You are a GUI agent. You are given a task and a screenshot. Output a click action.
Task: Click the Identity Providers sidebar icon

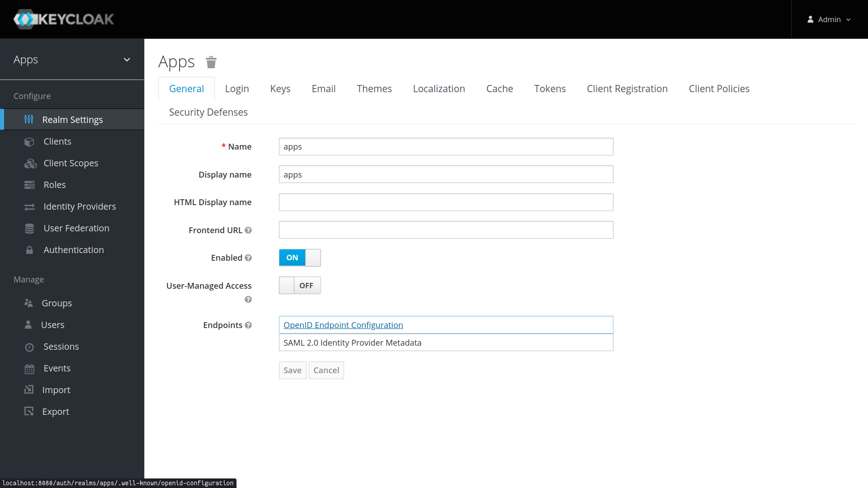[29, 206]
